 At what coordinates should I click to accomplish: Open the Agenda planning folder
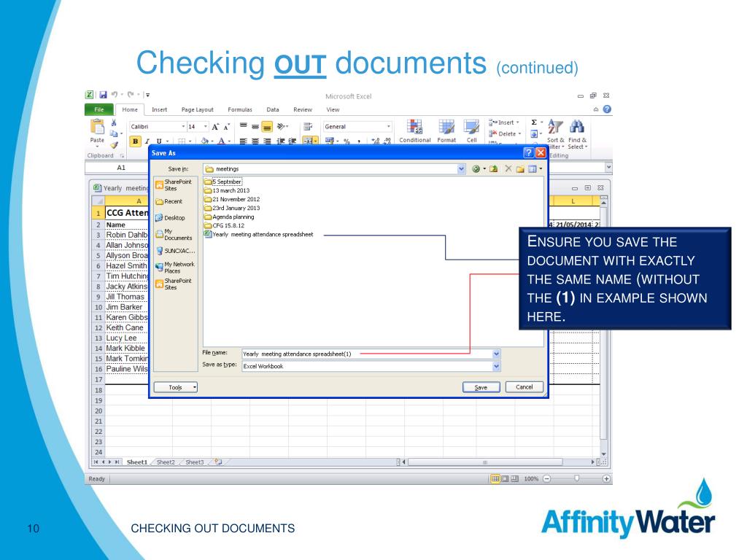229,217
